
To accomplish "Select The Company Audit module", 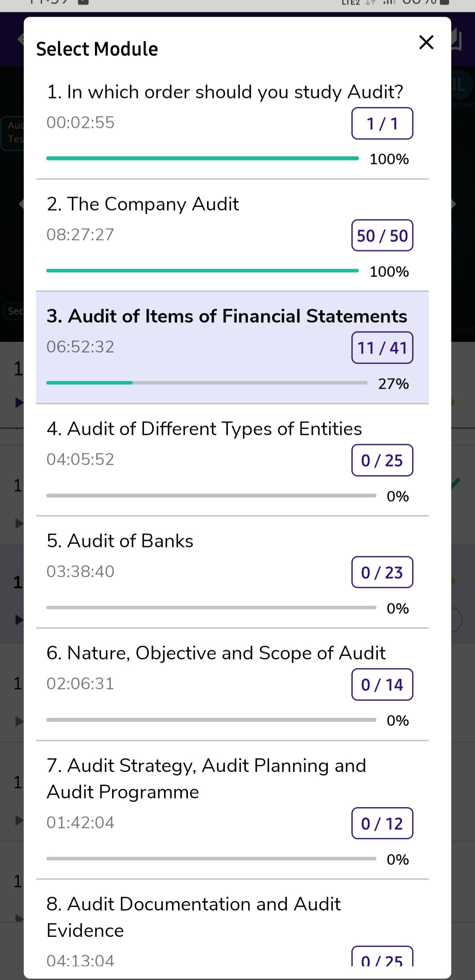I will [x=143, y=204].
